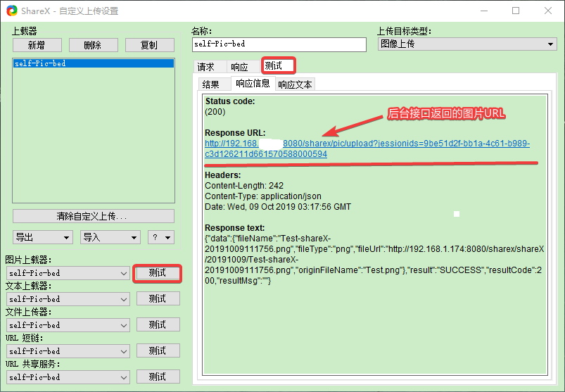Open the 导入 dropdown

tap(110, 237)
